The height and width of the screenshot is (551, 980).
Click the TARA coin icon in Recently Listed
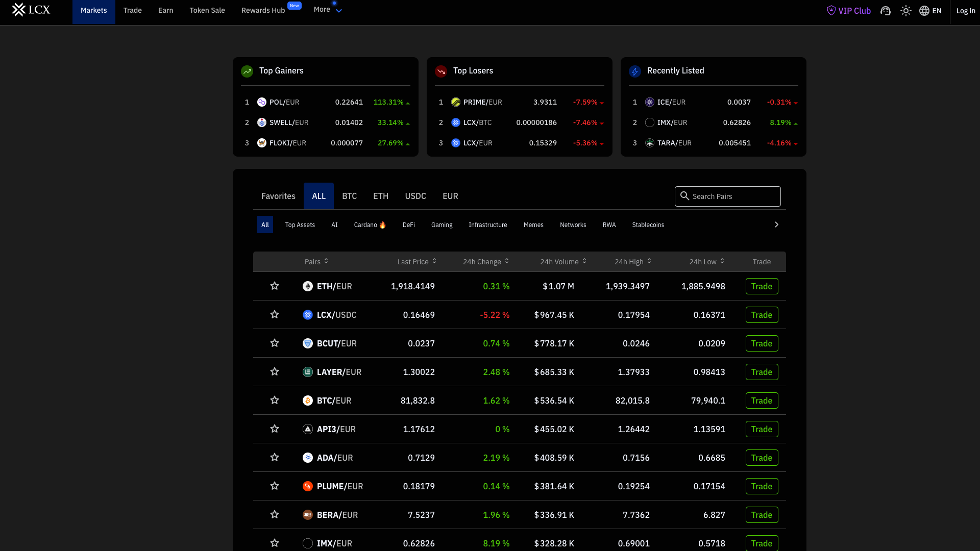tap(650, 143)
